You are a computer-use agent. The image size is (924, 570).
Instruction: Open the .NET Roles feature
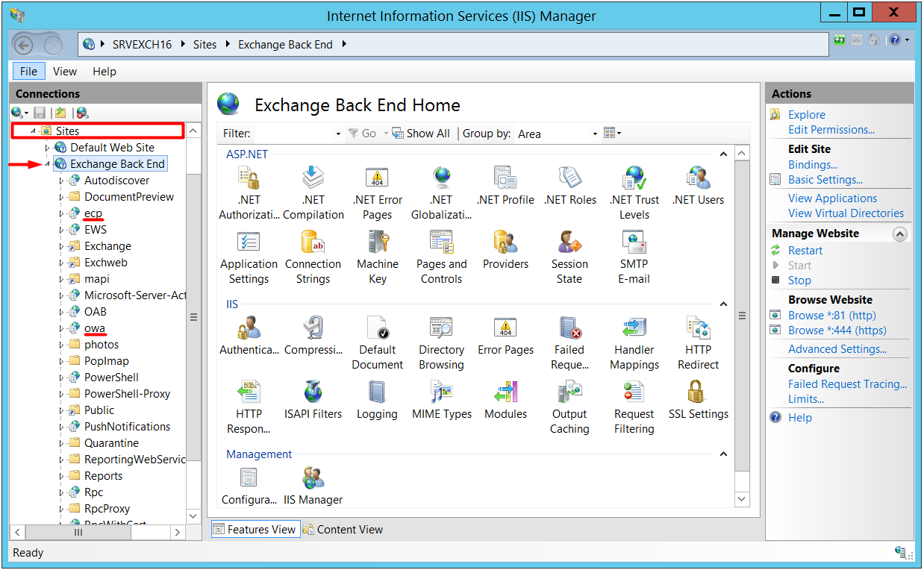[x=570, y=186]
